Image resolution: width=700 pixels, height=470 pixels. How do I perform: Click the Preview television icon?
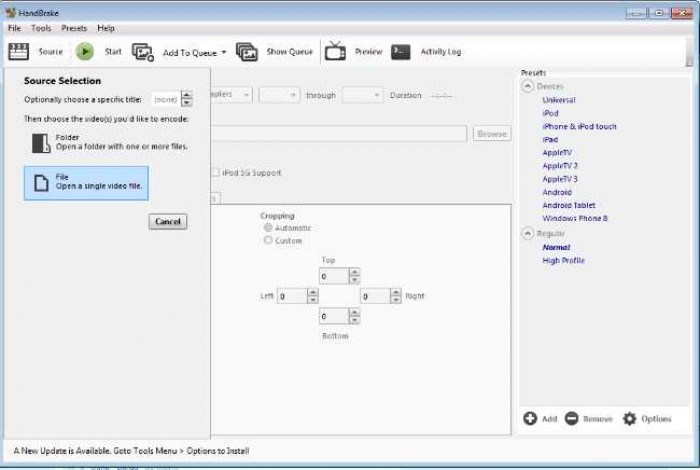coord(335,51)
